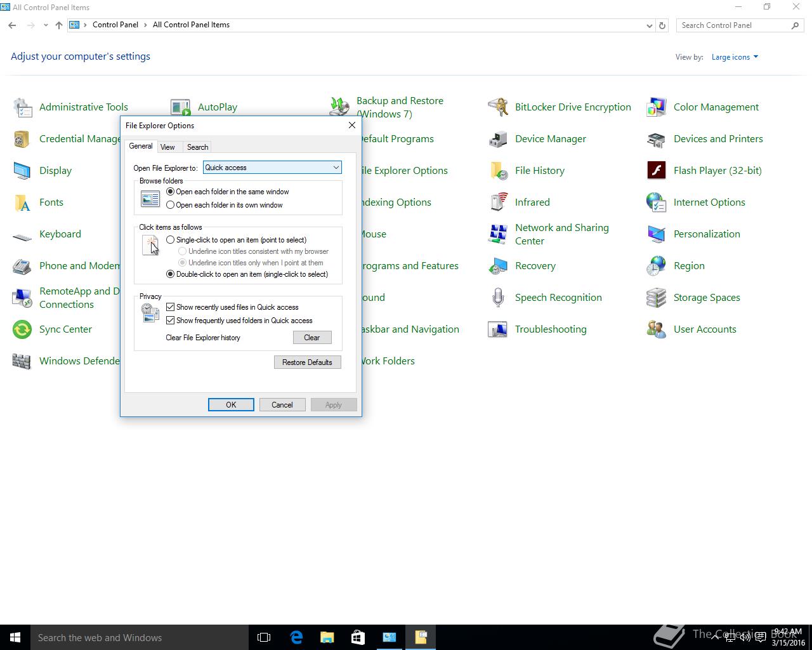The width and height of the screenshot is (812, 650).
Task: Switch to the Search tab
Action: point(197,147)
